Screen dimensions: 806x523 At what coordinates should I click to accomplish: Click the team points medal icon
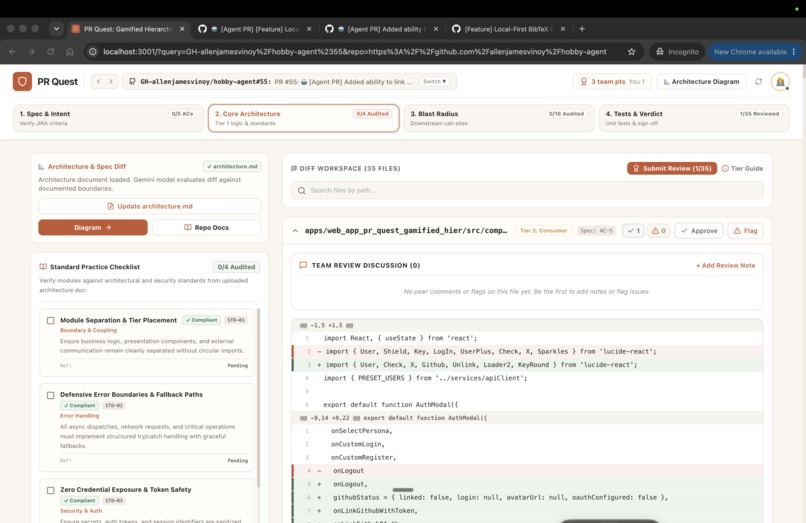[x=584, y=81]
